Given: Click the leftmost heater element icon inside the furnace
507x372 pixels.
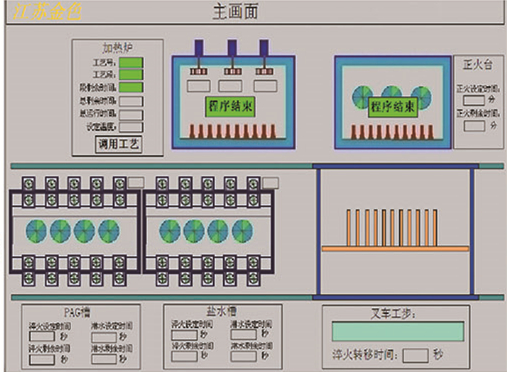Looking at the screenshot, I should [199, 71].
